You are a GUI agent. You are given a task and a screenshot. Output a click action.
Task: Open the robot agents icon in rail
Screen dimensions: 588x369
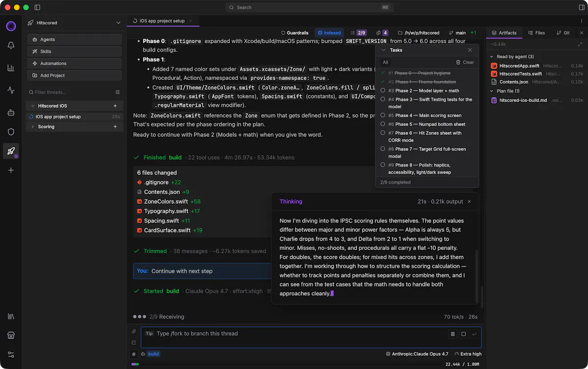[x=11, y=113]
